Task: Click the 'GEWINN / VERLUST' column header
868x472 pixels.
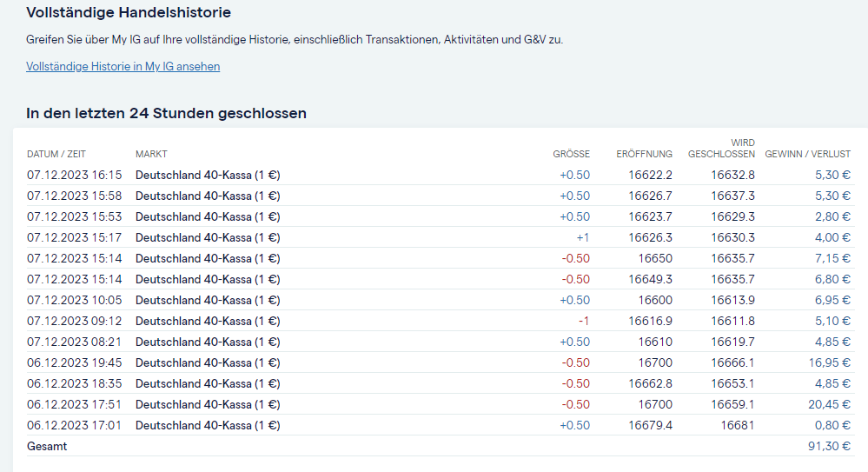Action: [x=807, y=154]
